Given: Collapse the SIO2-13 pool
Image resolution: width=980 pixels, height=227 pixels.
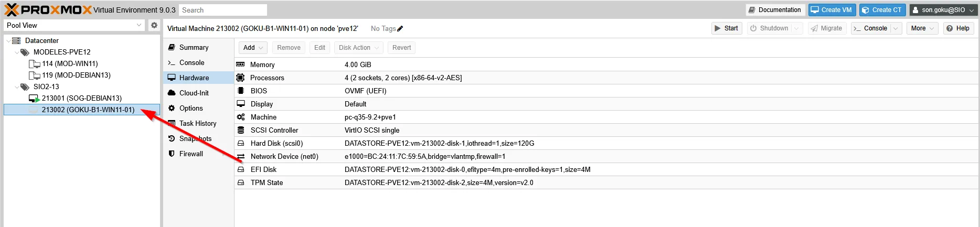Looking at the screenshot, I should tap(17, 87).
